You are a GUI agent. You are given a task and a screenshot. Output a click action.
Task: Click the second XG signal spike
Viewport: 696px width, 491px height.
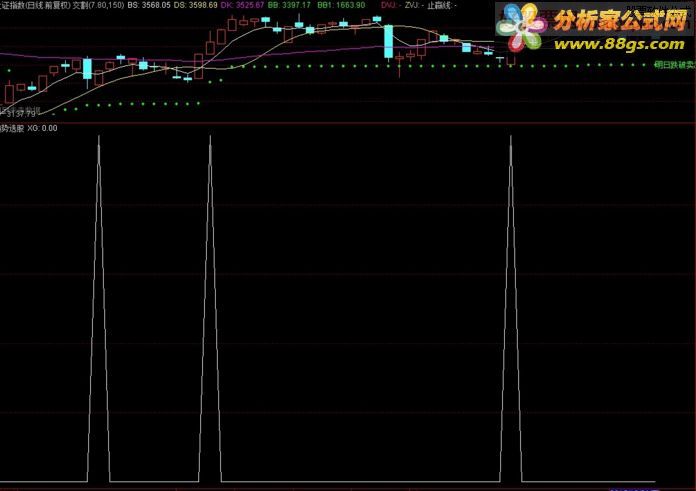tap(210, 308)
